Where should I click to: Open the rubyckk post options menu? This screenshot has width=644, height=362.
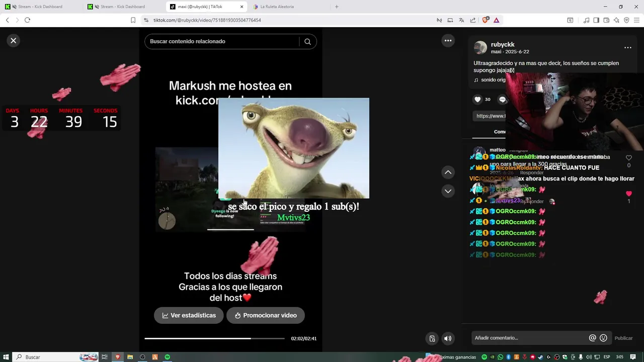click(x=627, y=48)
